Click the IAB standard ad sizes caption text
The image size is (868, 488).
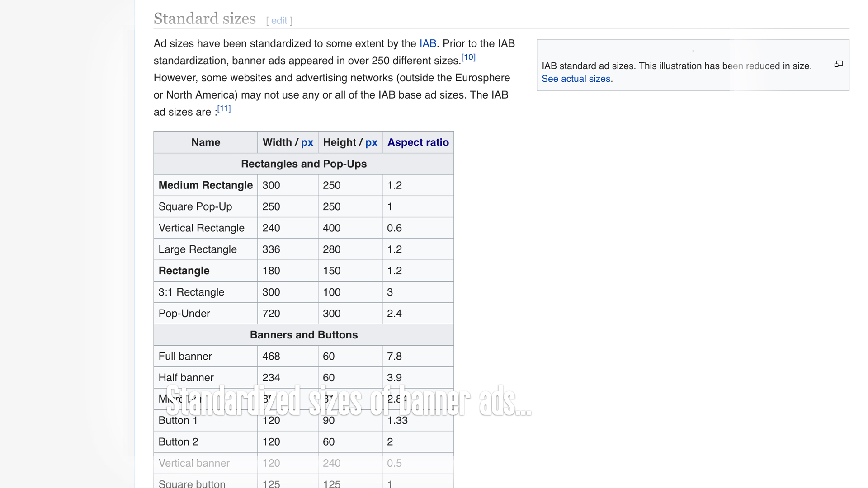(x=677, y=66)
